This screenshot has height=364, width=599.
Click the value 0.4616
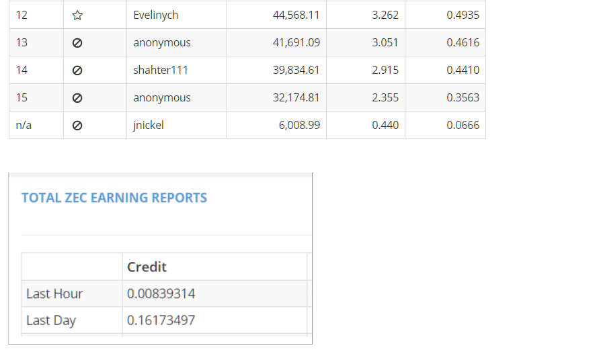(463, 42)
